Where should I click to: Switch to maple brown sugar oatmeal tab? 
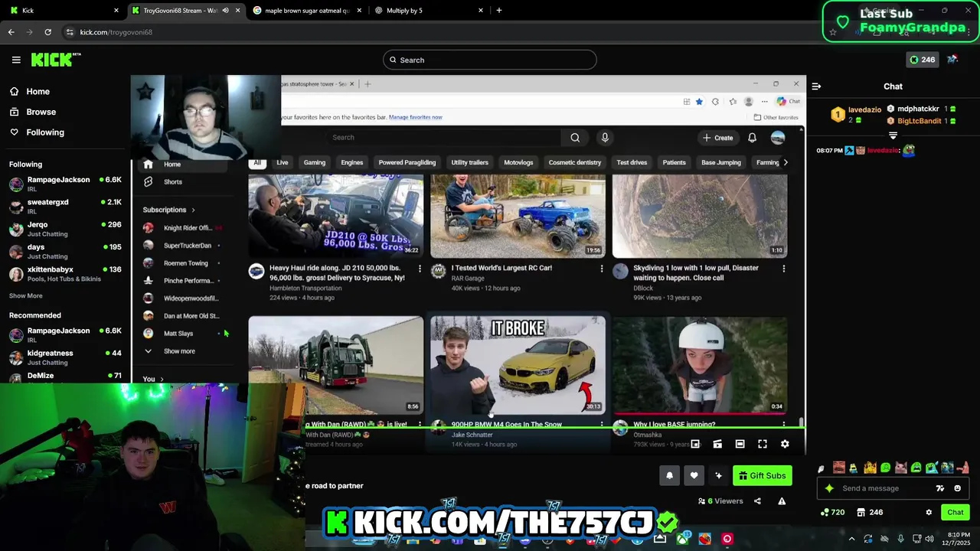(x=306, y=11)
